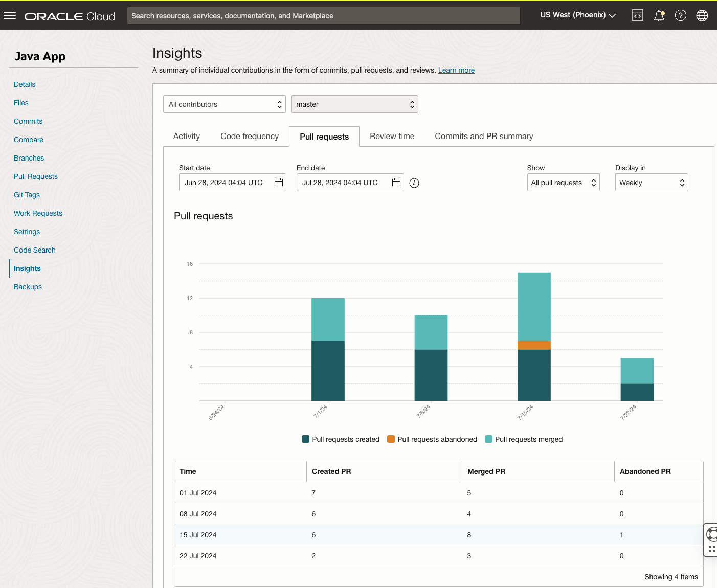Screen dimensions: 717x588
Task: Change the Display in Weekly dropdown
Action: point(651,182)
